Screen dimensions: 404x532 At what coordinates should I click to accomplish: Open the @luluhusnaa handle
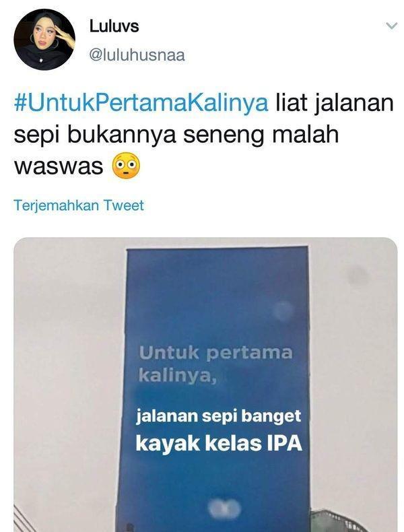coord(137,55)
